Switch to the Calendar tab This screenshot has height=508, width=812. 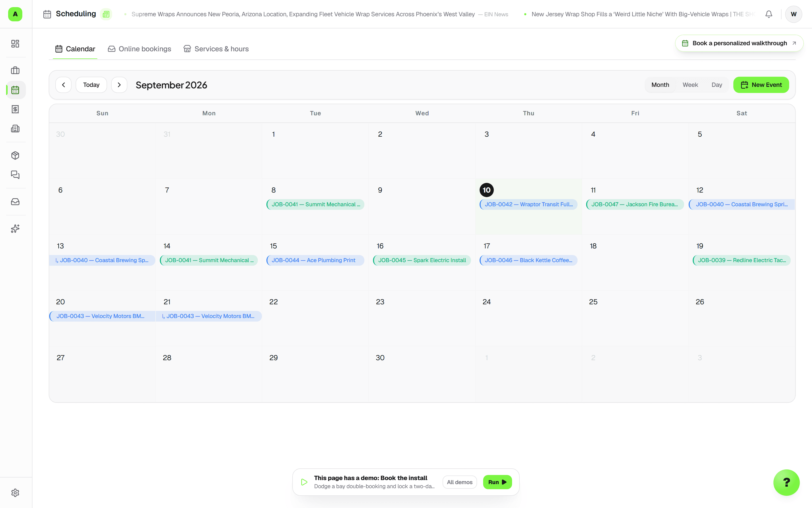[75, 49]
